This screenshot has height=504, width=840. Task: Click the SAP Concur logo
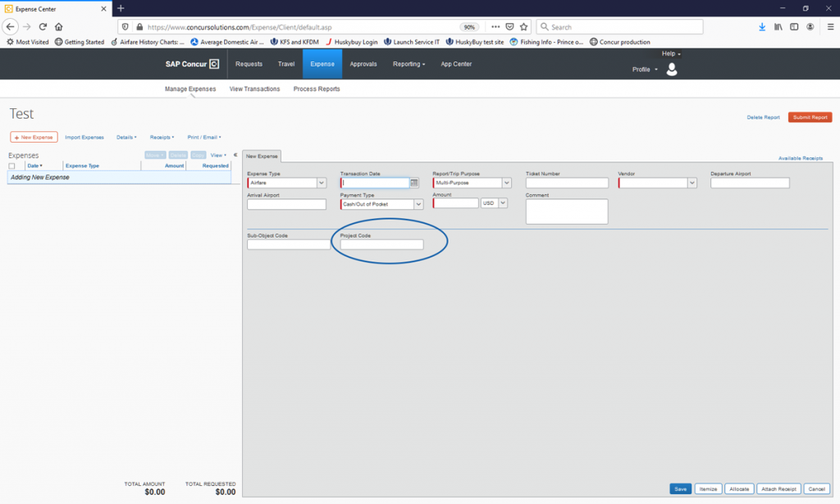coord(192,64)
